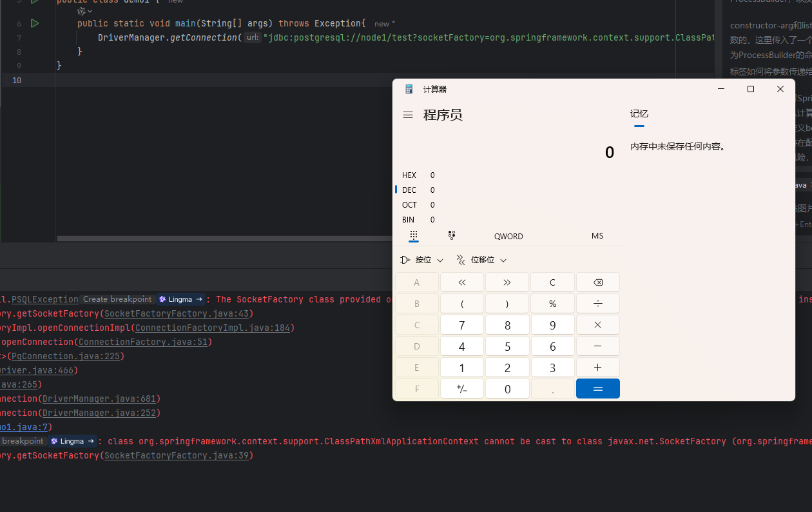
Task: Open PgConnection.java:225 stack trace link
Action: [65, 356]
